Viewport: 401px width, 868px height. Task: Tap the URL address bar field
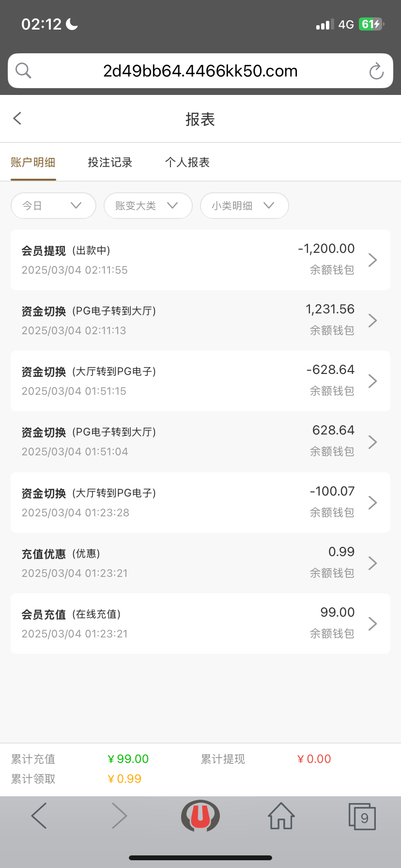tap(200, 71)
